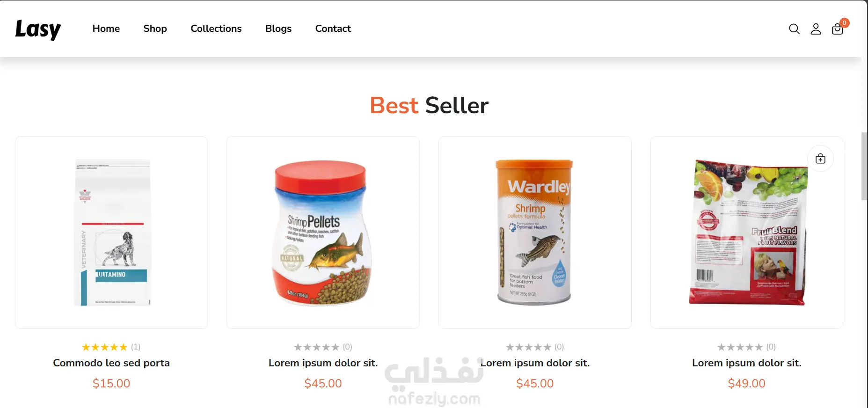Open the shopping cart bag icon
The image size is (868, 408).
click(837, 29)
